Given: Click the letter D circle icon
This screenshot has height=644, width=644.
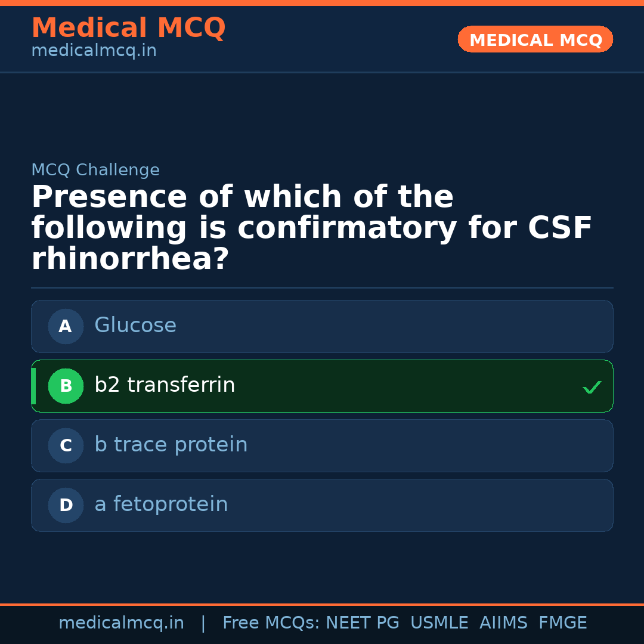Looking at the screenshot, I should tap(66, 505).
